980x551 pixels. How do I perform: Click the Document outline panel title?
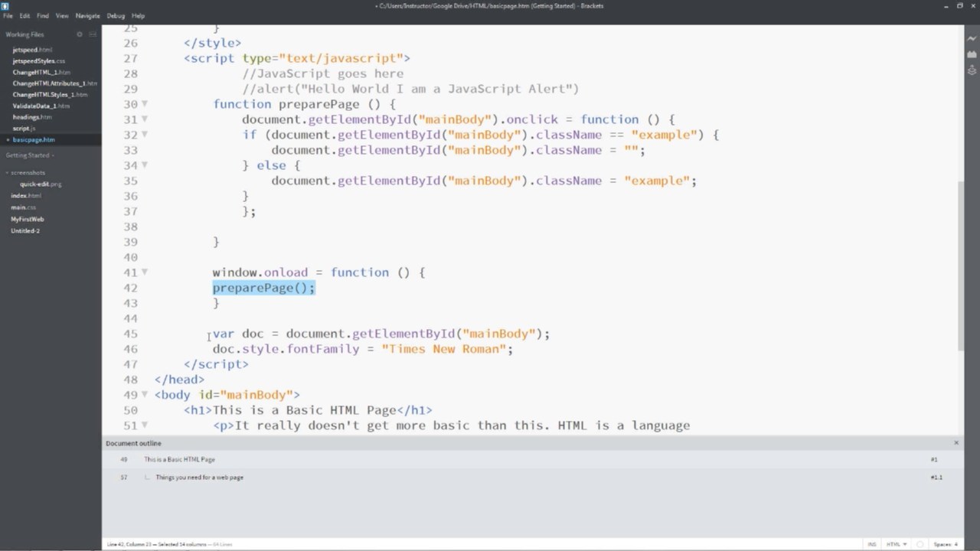133,443
